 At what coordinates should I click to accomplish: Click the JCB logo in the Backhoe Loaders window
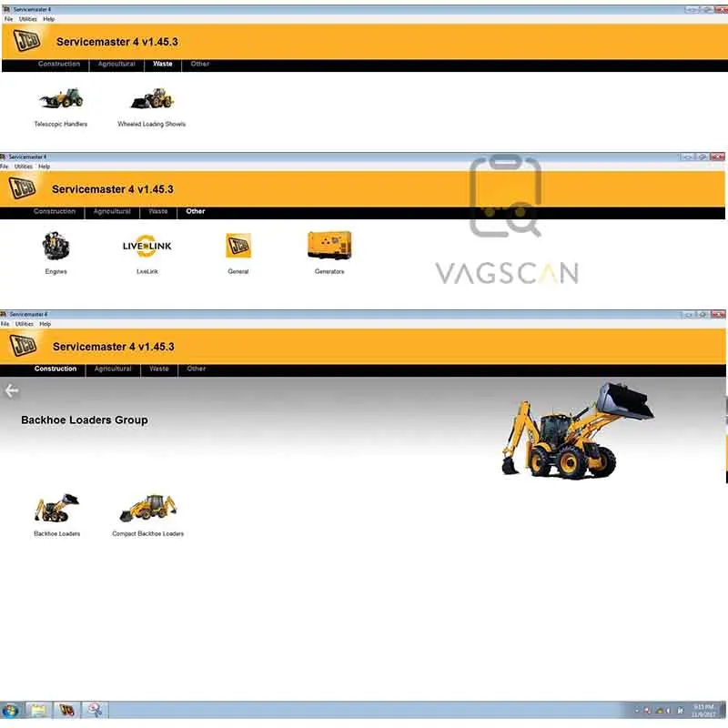[x=24, y=346]
